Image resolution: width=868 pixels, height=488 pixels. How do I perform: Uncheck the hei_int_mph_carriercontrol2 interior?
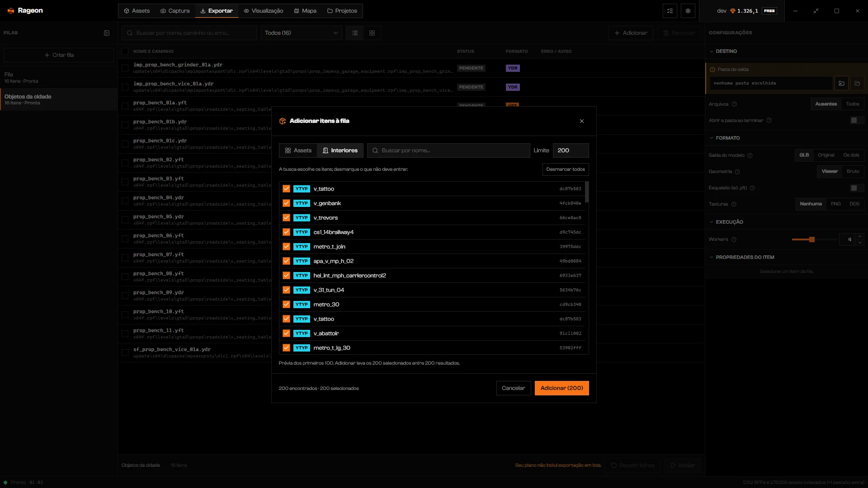point(286,276)
